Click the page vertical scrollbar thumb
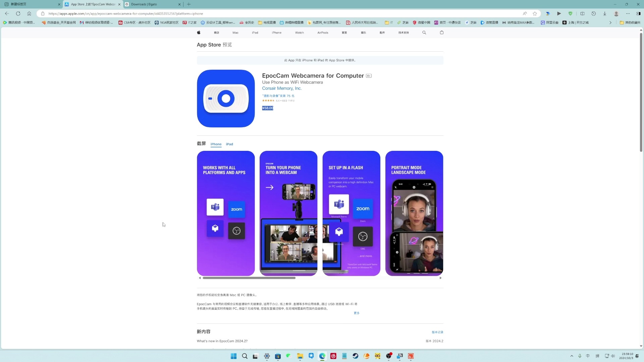Screen dimensions: 644x362 coord(641,92)
